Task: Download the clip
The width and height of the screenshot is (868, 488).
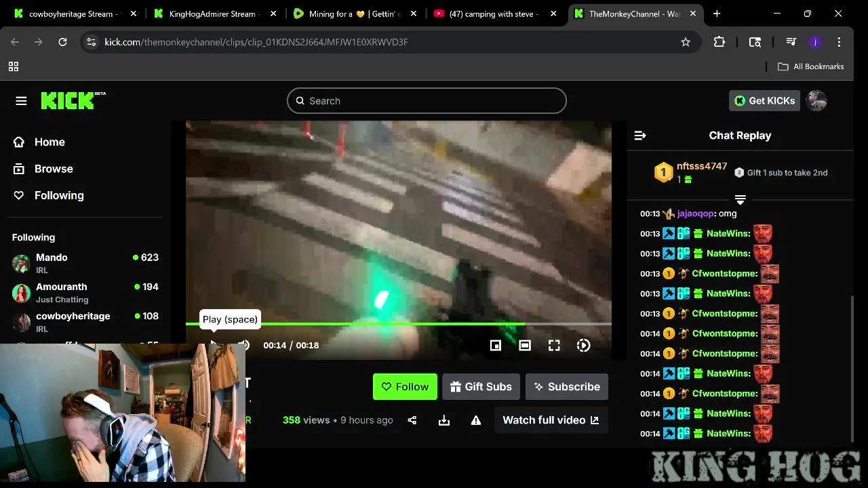Action: click(444, 420)
